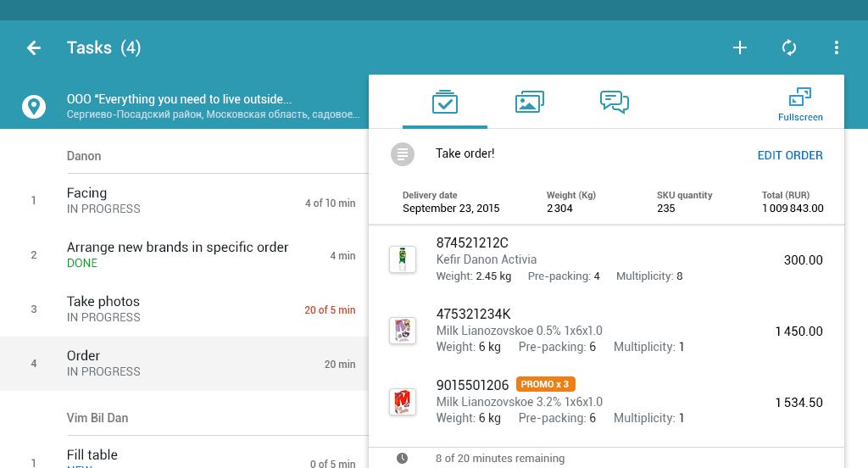Switch to the checklist tab
The height and width of the screenshot is (468, 868).
(x=444, y=102)
